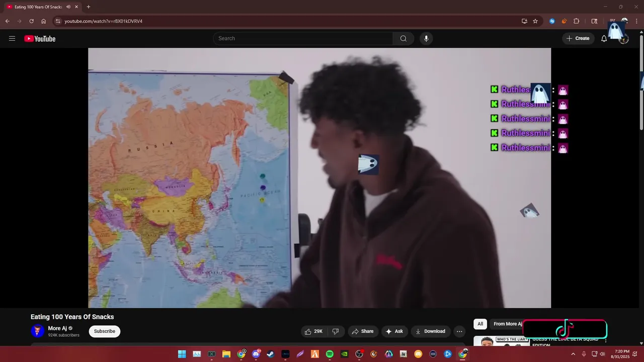Open the Guess The Liar video thumbnail
Image resolution: width=644 pixels, height=362 pixels.
point(502,341)
